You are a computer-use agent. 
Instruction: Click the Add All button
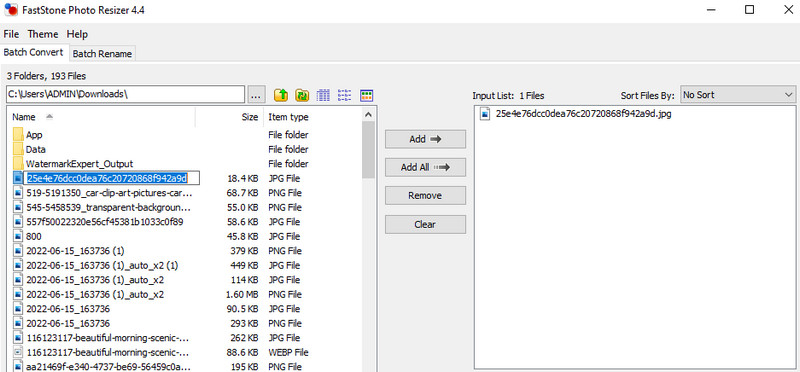tap(425, 167)
